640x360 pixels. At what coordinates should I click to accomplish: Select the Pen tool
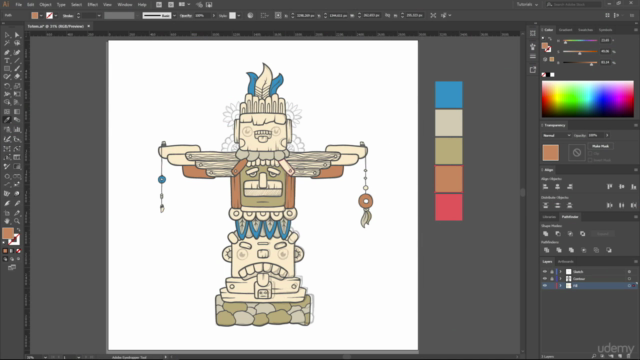point(7,52)
